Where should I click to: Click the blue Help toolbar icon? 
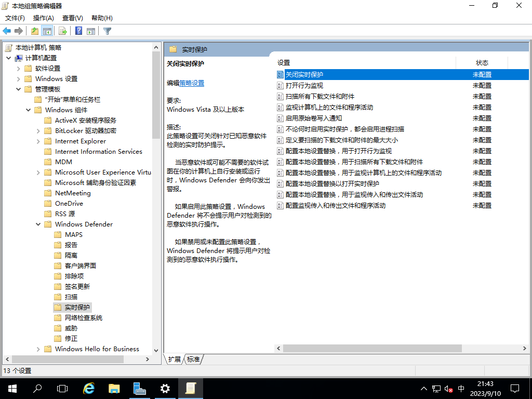point(79,31)
